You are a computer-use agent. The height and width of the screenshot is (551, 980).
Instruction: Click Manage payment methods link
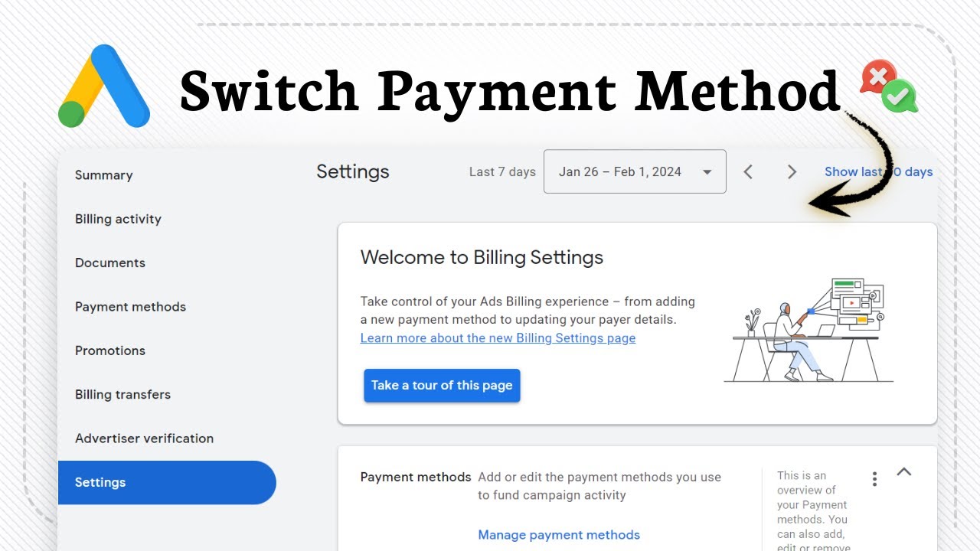559,535
